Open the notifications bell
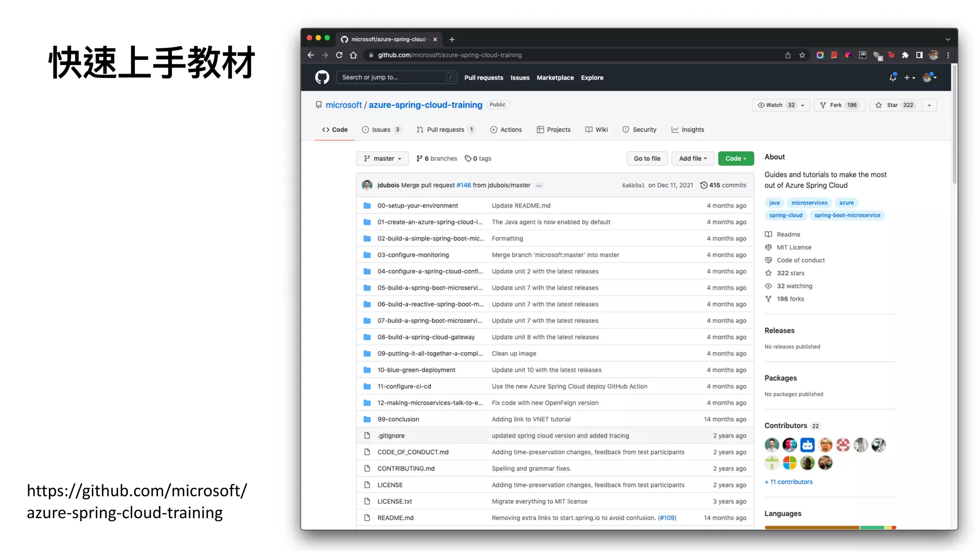 tap(892, 77)
